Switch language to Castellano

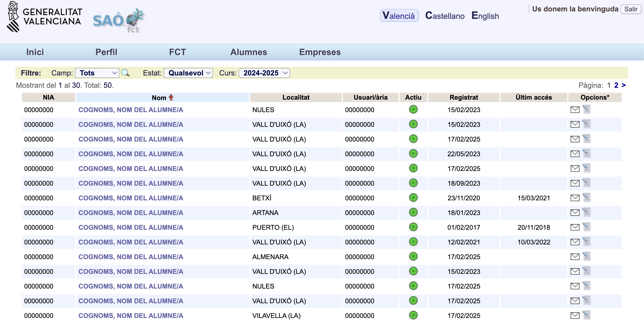tap(445, 16)
